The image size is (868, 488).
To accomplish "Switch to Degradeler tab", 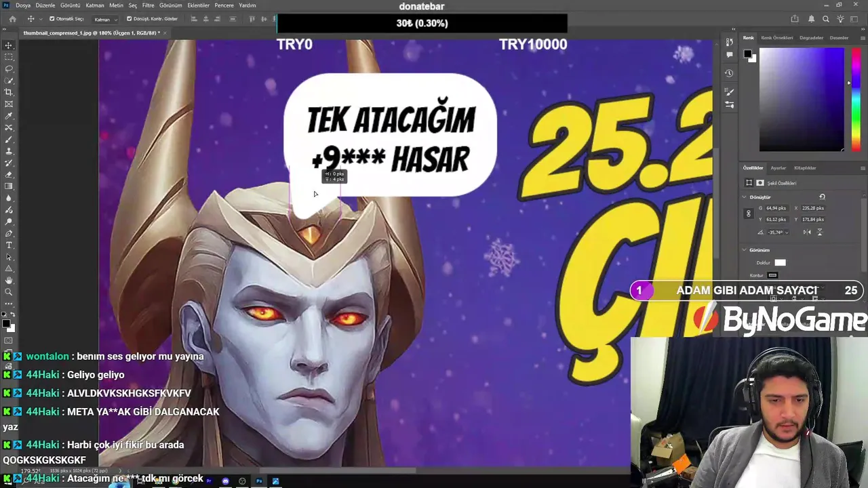I will (x=811, y=38).
